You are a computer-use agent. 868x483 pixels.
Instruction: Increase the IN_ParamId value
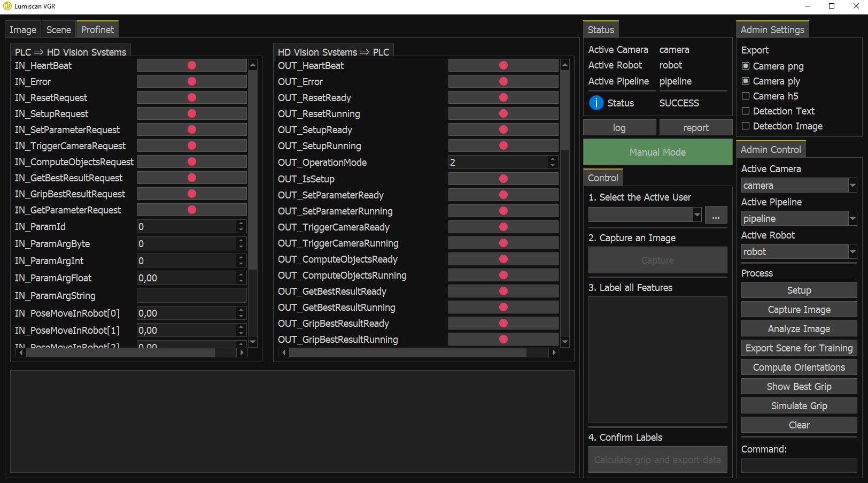241,224
